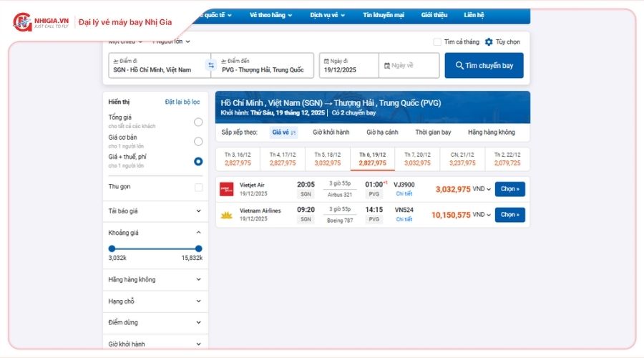Click the Ngày về return date field

tap(409, 65)
